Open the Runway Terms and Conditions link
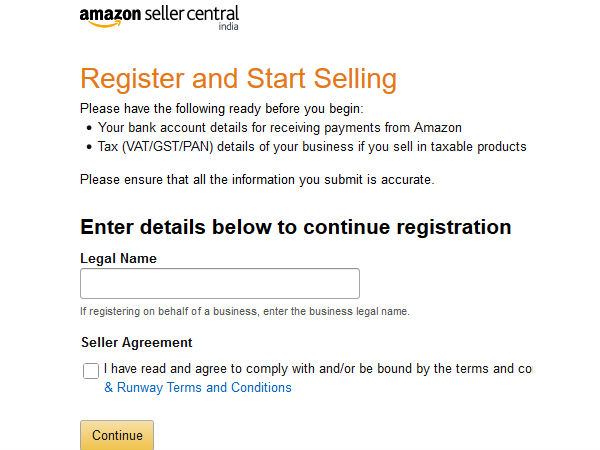The height and width of the screenshot is (450, 600). coord(198,387)
